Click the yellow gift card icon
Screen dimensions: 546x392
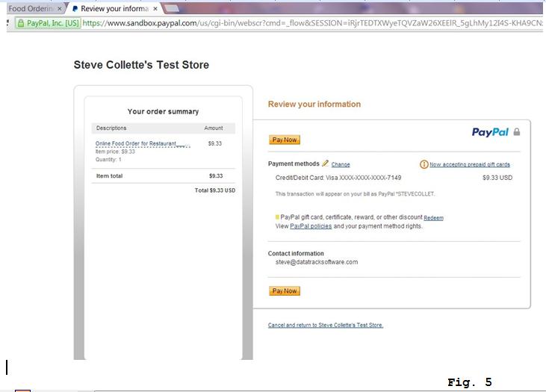click(x=277, y=217)
